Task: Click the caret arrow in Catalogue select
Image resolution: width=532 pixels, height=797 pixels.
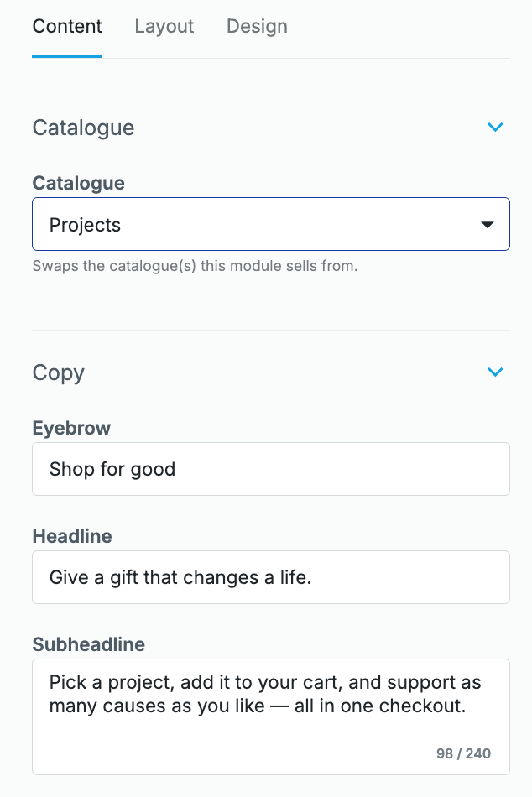Action: click(x=488, y=225)
